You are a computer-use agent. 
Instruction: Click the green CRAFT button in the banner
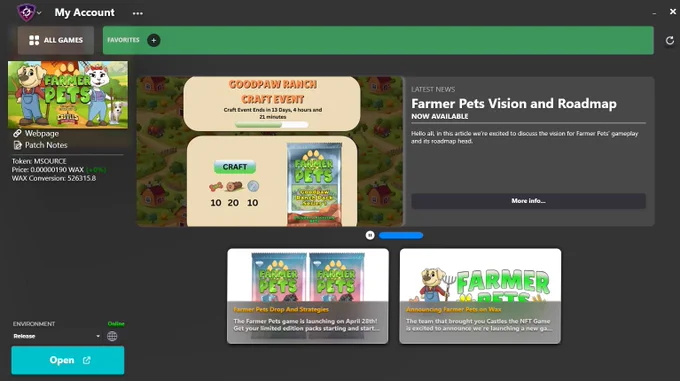(235, 167)
